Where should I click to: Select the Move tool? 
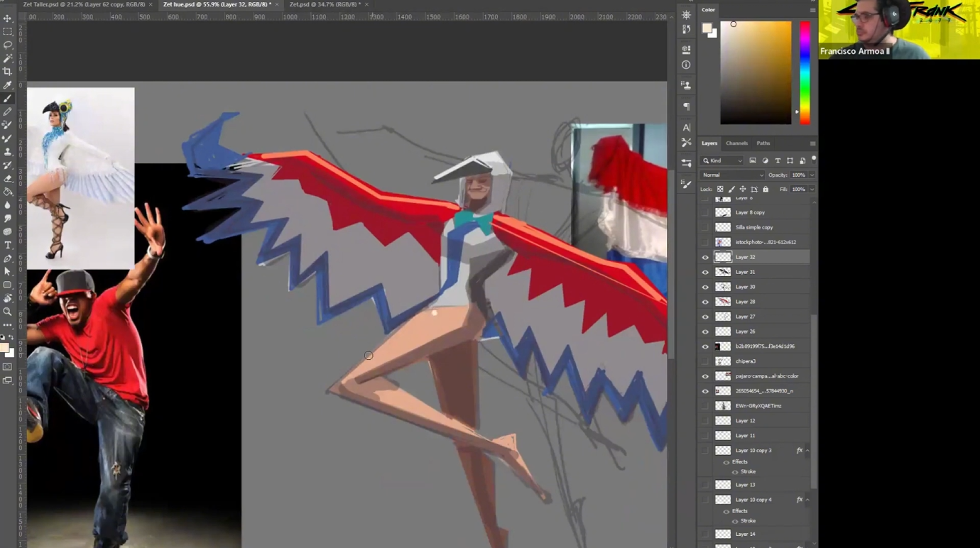pyautogui.click(x=8, y=18)
